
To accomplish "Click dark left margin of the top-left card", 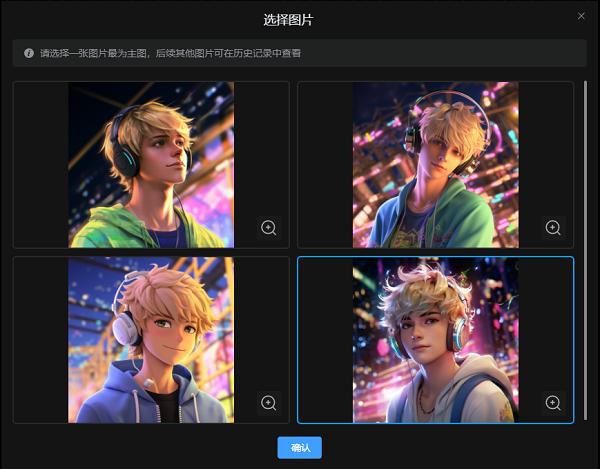I will click(40, 165).
